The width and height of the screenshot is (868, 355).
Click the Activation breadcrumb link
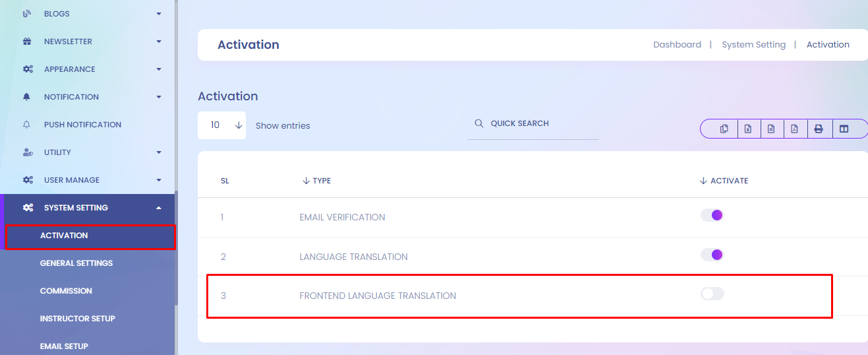pos(828,45)
